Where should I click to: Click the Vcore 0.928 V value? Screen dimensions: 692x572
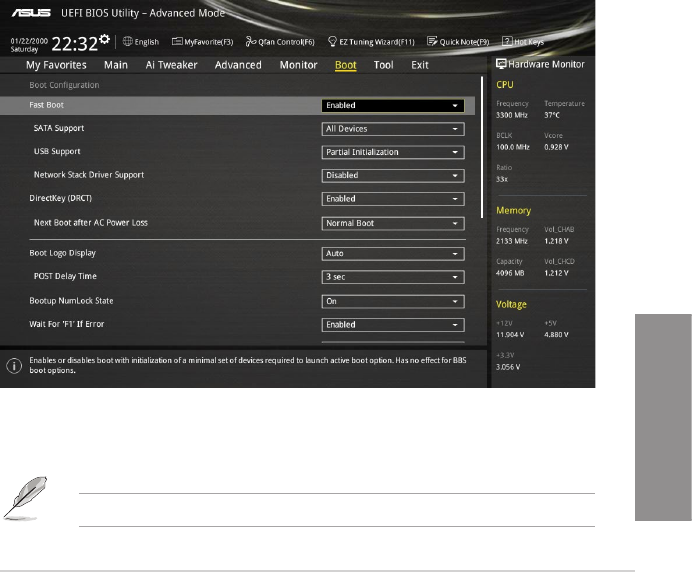point(556,147)
